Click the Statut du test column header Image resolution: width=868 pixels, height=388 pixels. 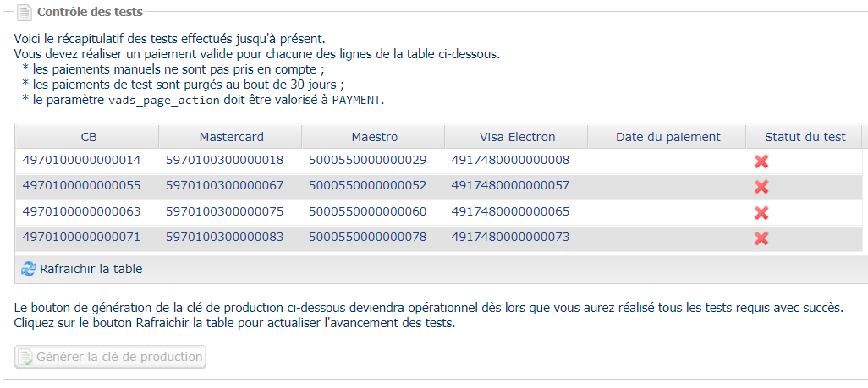tap(805, 137)
